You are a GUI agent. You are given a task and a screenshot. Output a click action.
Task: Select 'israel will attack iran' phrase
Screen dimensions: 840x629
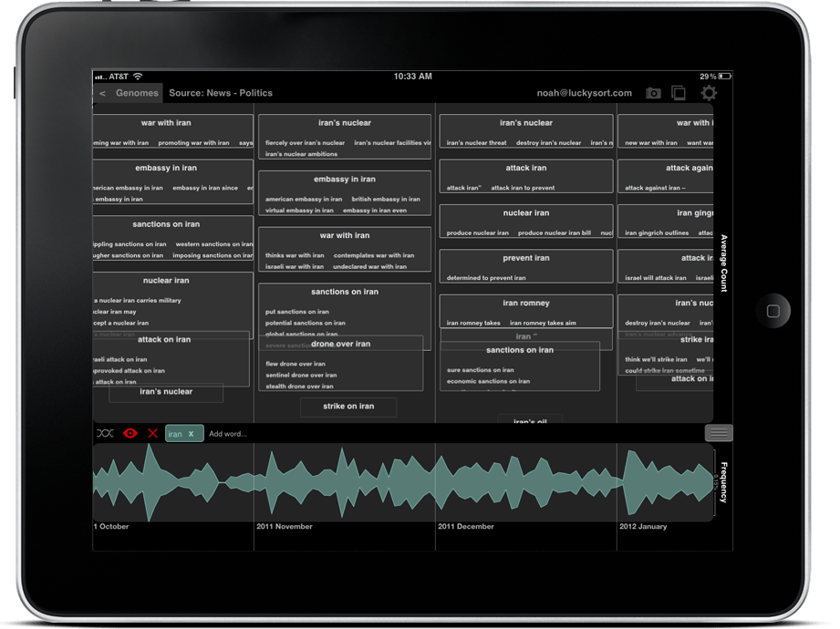[x=655, y=278]
